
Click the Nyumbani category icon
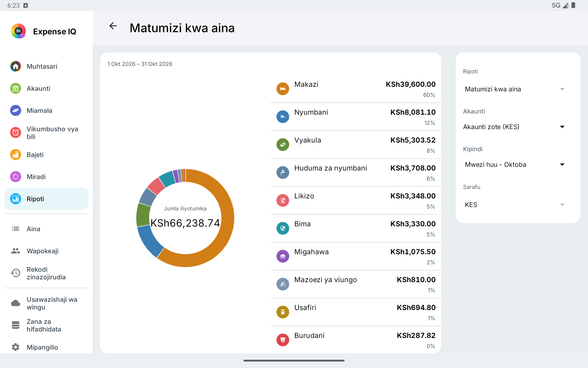coord(283,117)
